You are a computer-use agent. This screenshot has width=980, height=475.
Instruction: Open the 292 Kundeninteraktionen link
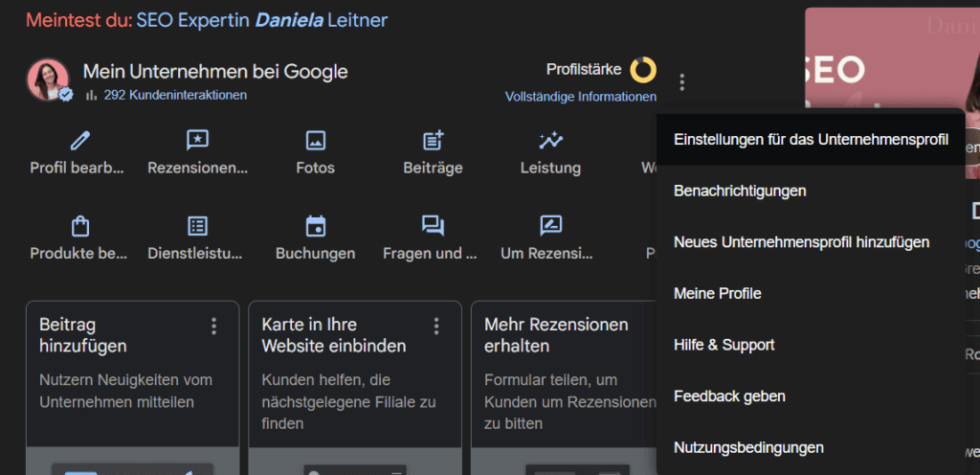175,96
